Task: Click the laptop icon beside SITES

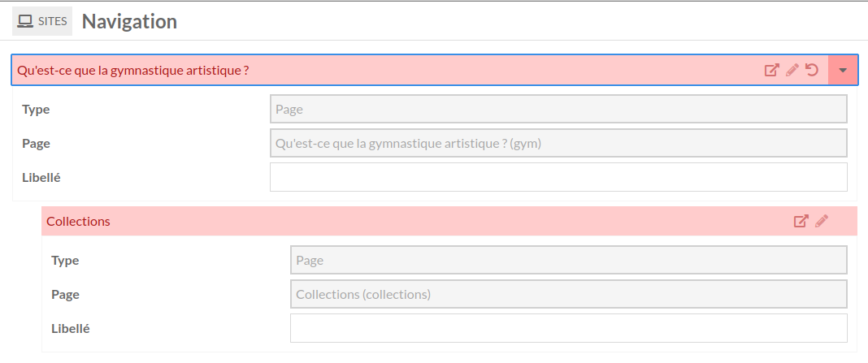Action: click(x=25, y=21)
